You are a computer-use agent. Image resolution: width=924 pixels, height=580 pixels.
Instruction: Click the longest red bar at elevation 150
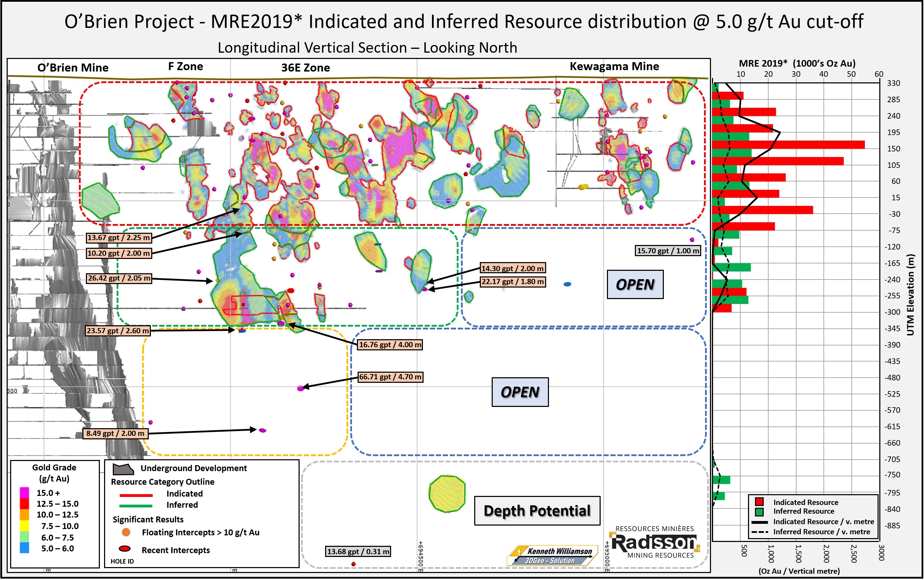click(789, 145)
